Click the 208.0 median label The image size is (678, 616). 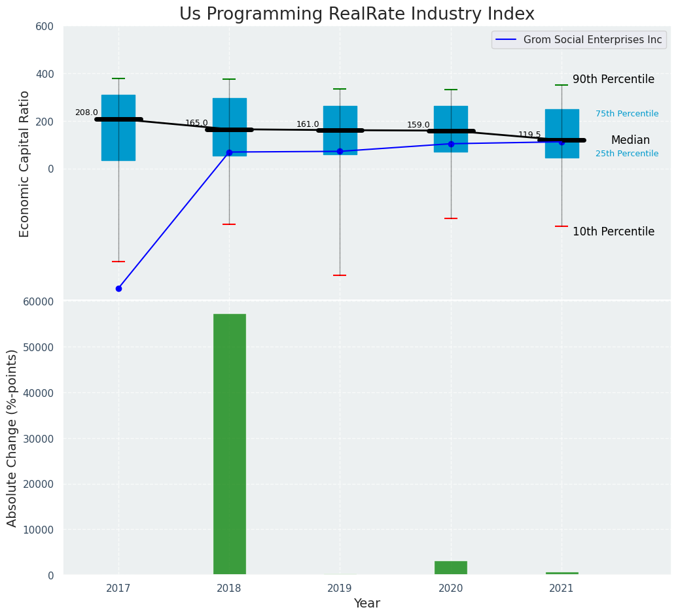click(x=86, y=112)
